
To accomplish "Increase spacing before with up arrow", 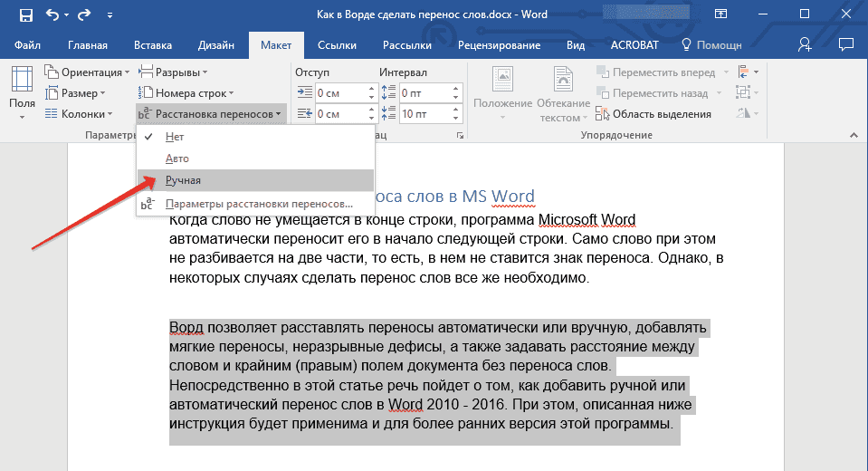I will coord(455,89).
